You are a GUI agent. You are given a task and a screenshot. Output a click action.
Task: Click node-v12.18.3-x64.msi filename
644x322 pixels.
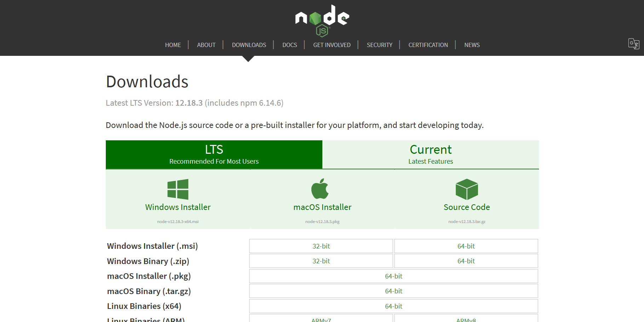(178, 222)
